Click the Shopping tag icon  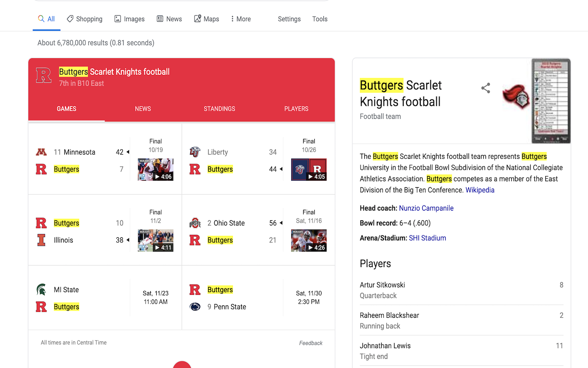(x=70, y=19)
